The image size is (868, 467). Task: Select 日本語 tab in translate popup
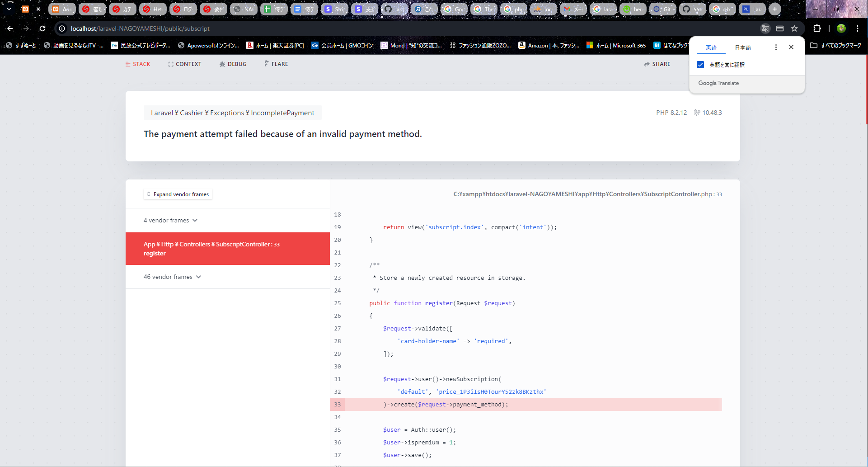click(742, 47)
